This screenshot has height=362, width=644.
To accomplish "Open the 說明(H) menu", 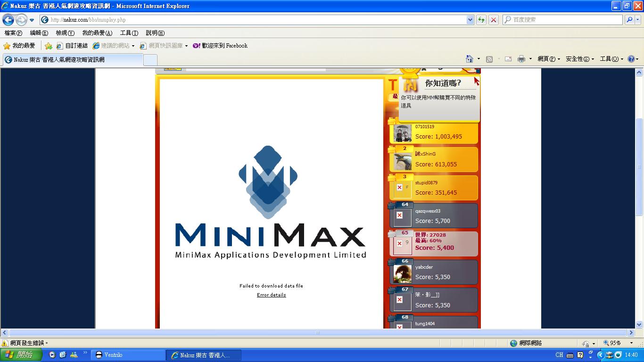I will [x=155, y=33].
